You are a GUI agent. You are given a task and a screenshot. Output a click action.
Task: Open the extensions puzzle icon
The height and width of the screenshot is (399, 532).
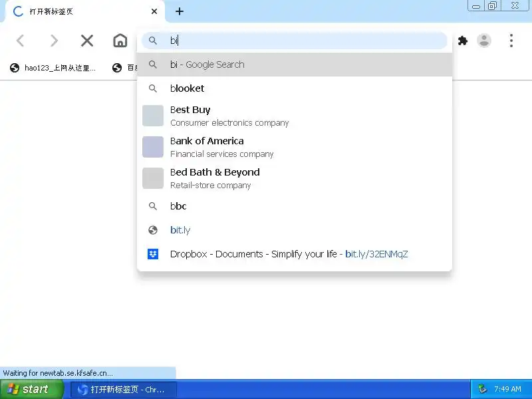pyautogui.click(x=462, y=41)
